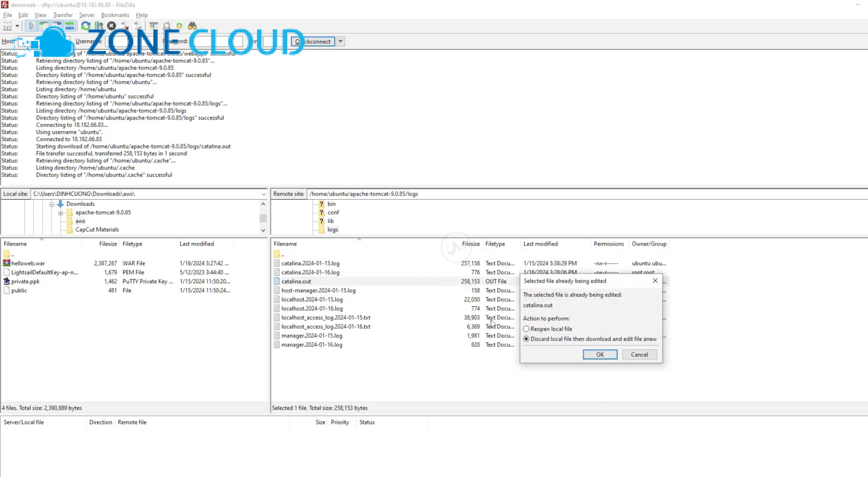
Task: Open the remote parent directory folder icon
Action: (277, 254)
